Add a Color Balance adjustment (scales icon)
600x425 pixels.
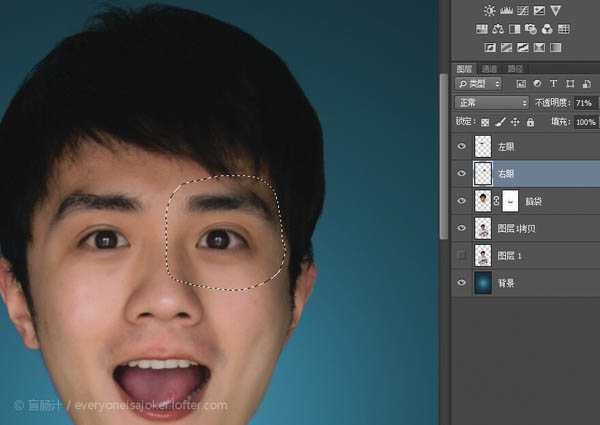point(498,29)
